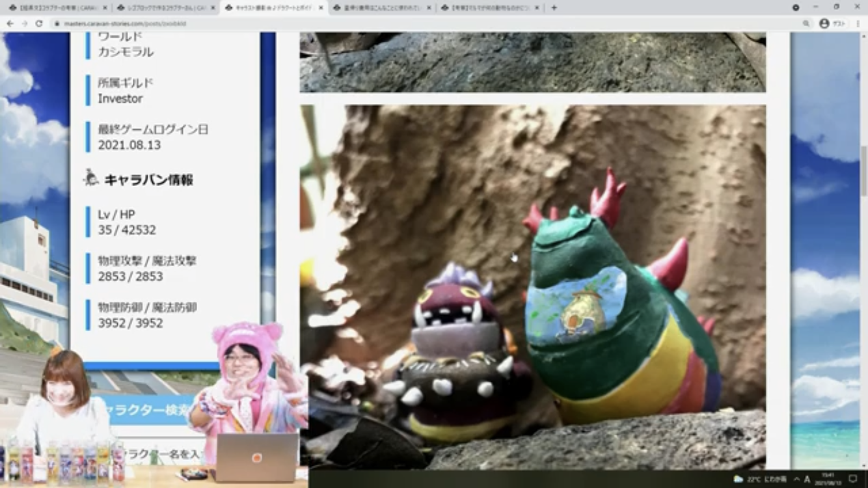
Task: Close the レゴブロック tab
Action: click(213, 8)
